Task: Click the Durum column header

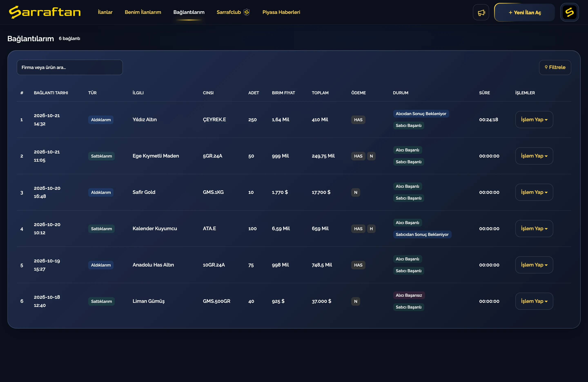Action: tap(401, 93)
